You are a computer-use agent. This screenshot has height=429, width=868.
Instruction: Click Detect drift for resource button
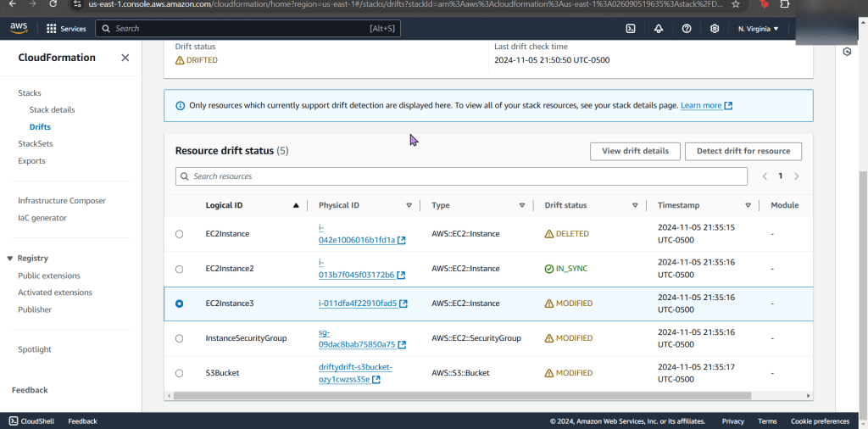click(743, 151)
